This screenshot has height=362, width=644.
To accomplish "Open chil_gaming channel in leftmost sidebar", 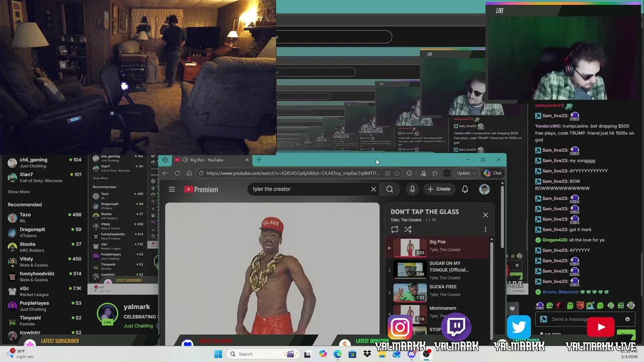I will click(x=44, y=163).
